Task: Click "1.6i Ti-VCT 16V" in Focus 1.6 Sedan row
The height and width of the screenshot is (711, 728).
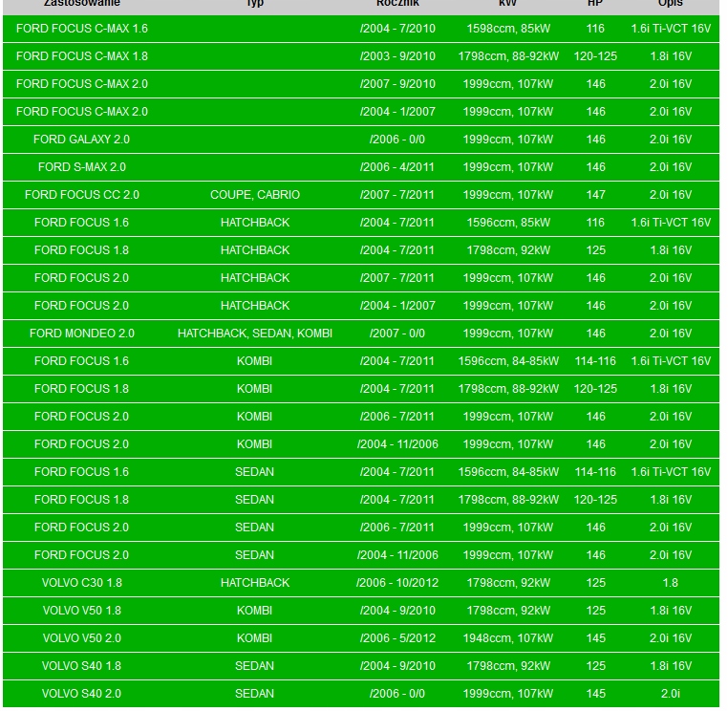Action: click(x=671, y=472)
